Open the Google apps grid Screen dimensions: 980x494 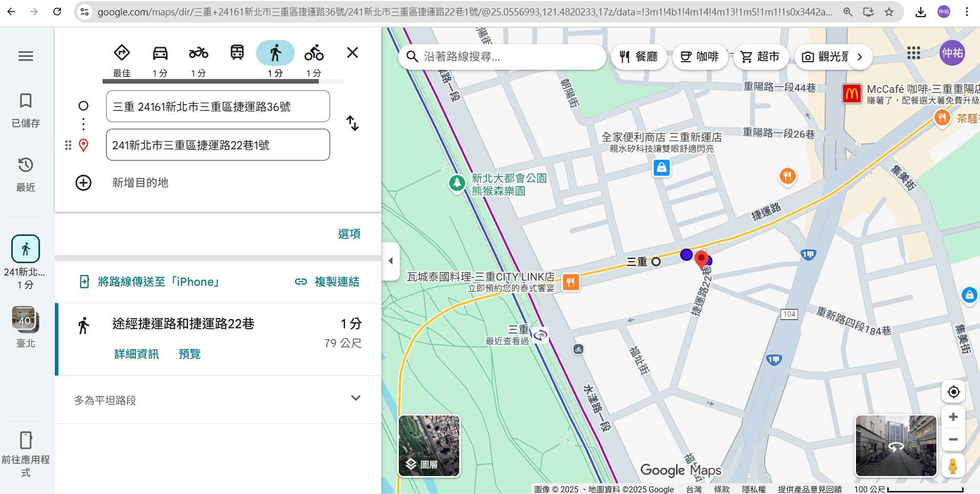[x=913, y=53]
